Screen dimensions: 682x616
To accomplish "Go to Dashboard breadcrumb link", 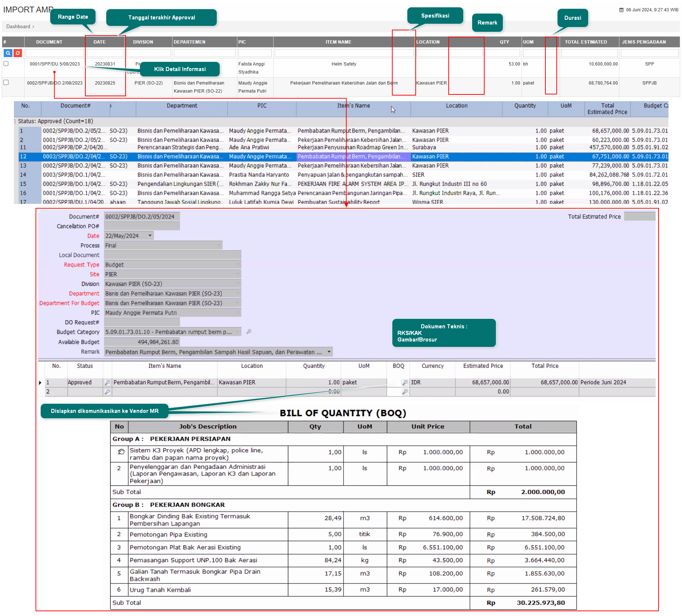I will [18, 26].
